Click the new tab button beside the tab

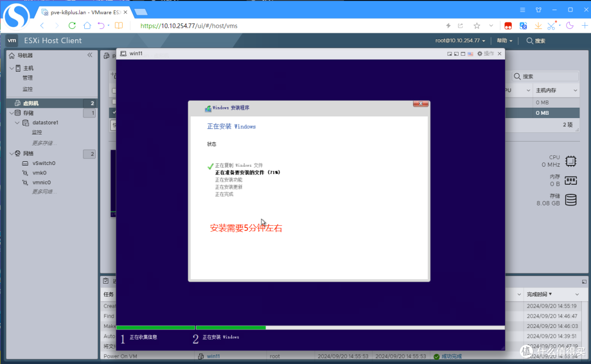pyautogui.click(x=141, y=12)
